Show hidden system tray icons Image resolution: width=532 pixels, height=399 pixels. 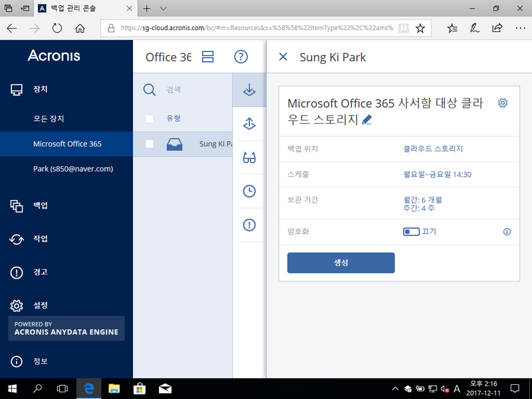(395, 388)
